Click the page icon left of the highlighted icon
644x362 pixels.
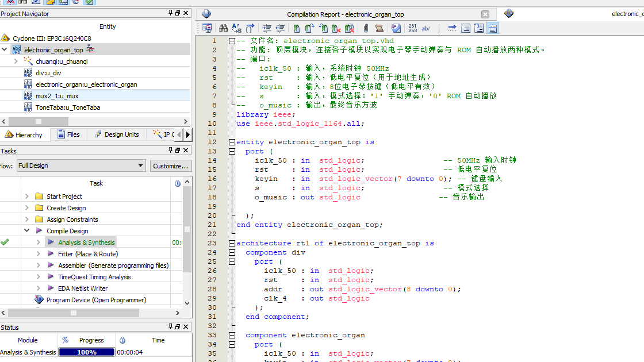479,28
